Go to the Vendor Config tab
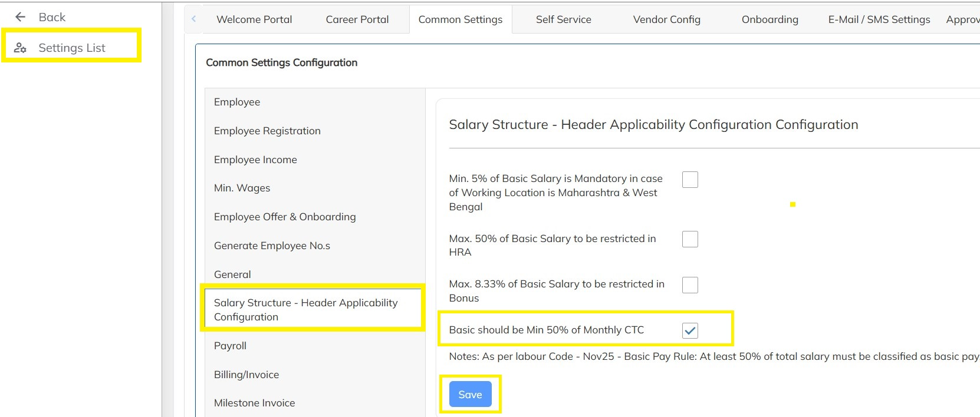The width and height of the screenshot is (980, 417). click(666, 19)
